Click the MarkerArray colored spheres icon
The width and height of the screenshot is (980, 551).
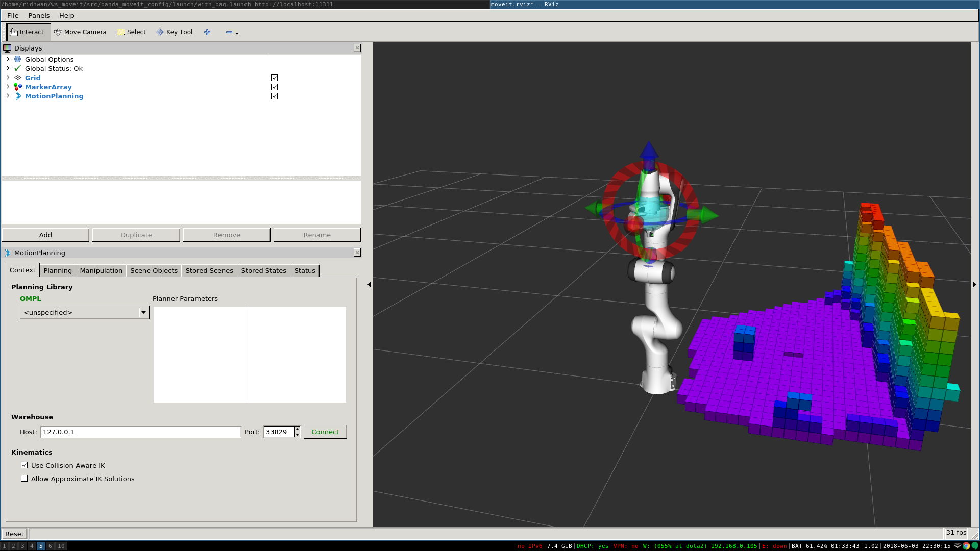click(x=18, y=87)
